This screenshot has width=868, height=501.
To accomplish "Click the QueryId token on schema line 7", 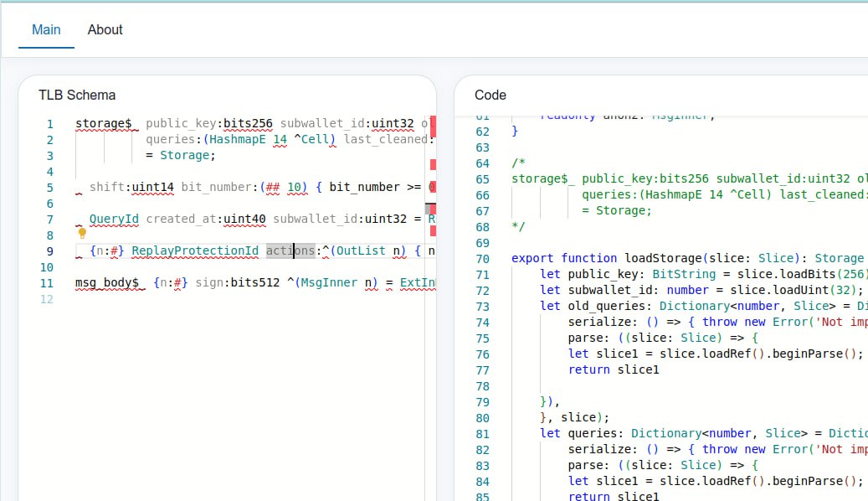I will pos(114,220).
